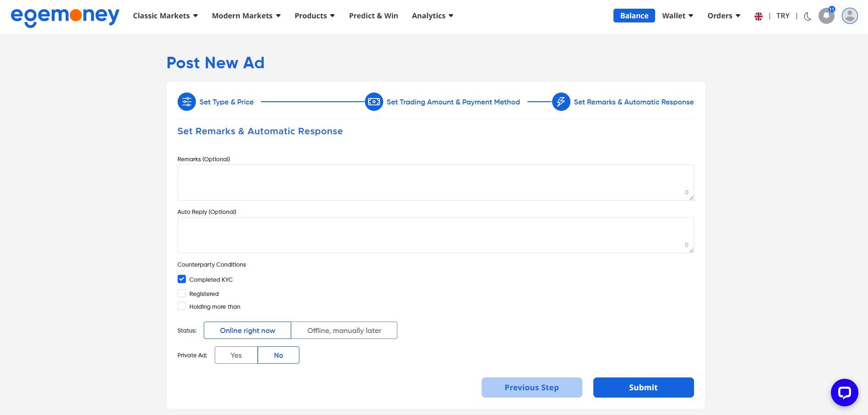Uncheck the Completed KYC checkbox

point(182,279)
